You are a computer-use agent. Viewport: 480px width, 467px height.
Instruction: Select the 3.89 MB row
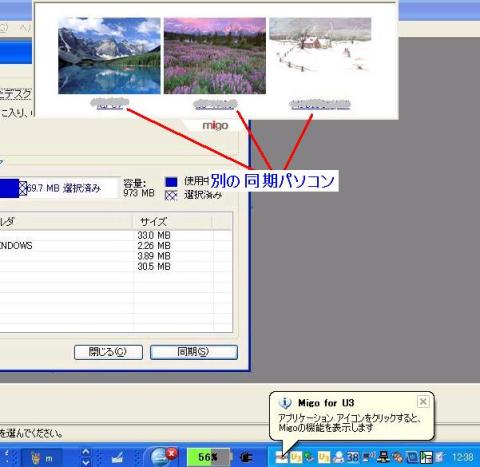[116, 256]
